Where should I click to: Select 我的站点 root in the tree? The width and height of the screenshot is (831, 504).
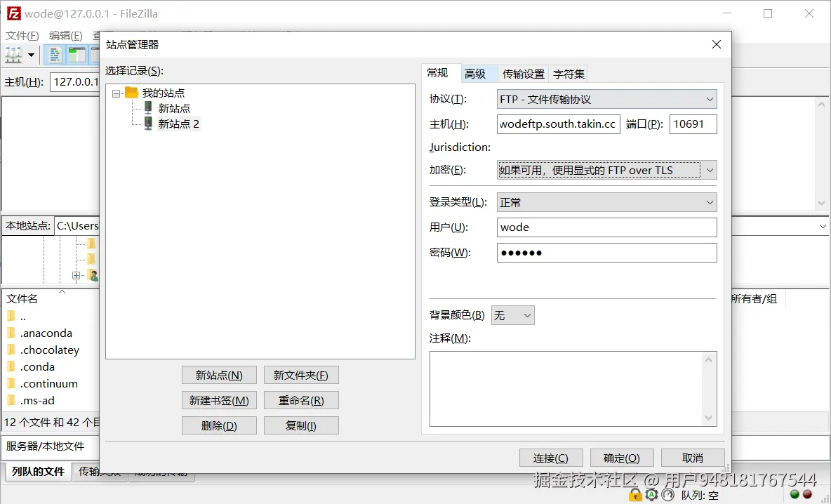click(x=164, y=93)
